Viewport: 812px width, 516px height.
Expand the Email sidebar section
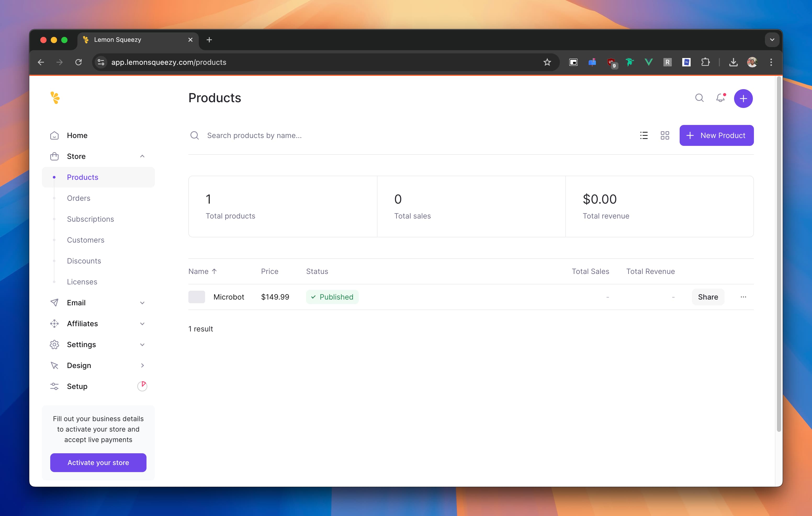[x=142, y=303]
